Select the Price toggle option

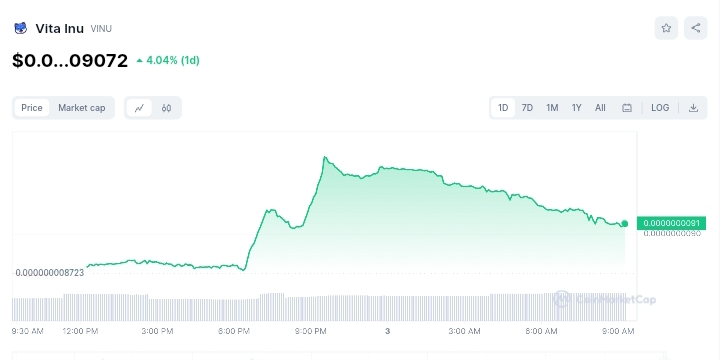coord(32,108)
